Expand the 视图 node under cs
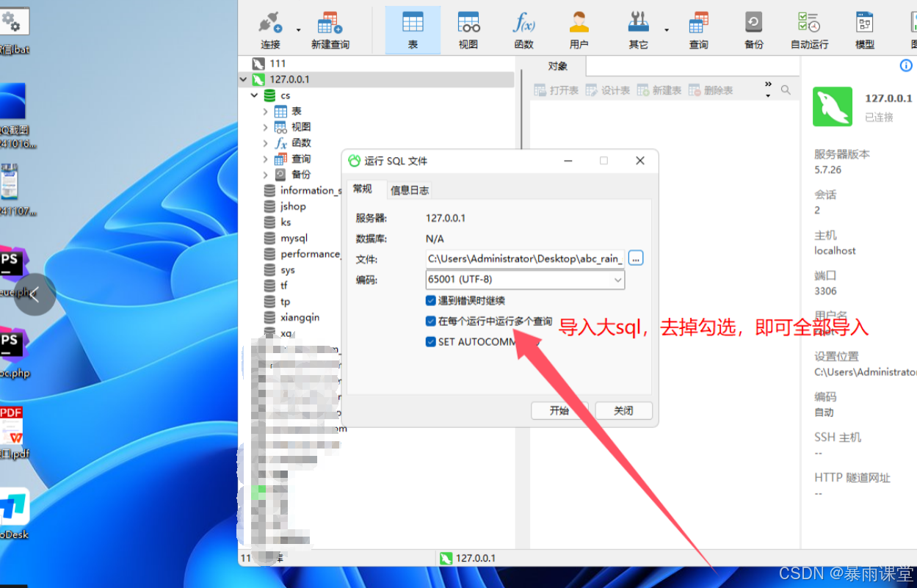The height and width of the screenshot is (588, 917). 266,127
